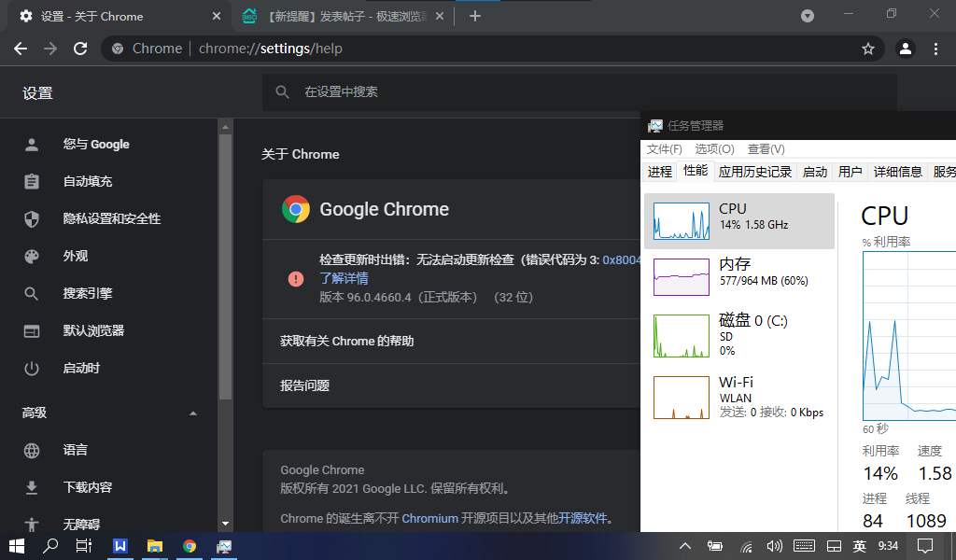Select the Wi-Fi performance entry

(739, 398)
